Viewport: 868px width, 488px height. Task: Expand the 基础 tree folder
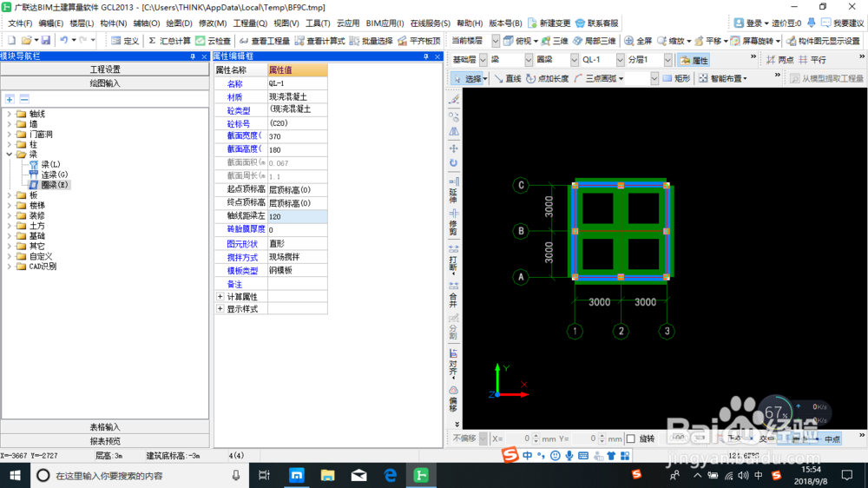[x=9, y=236]
